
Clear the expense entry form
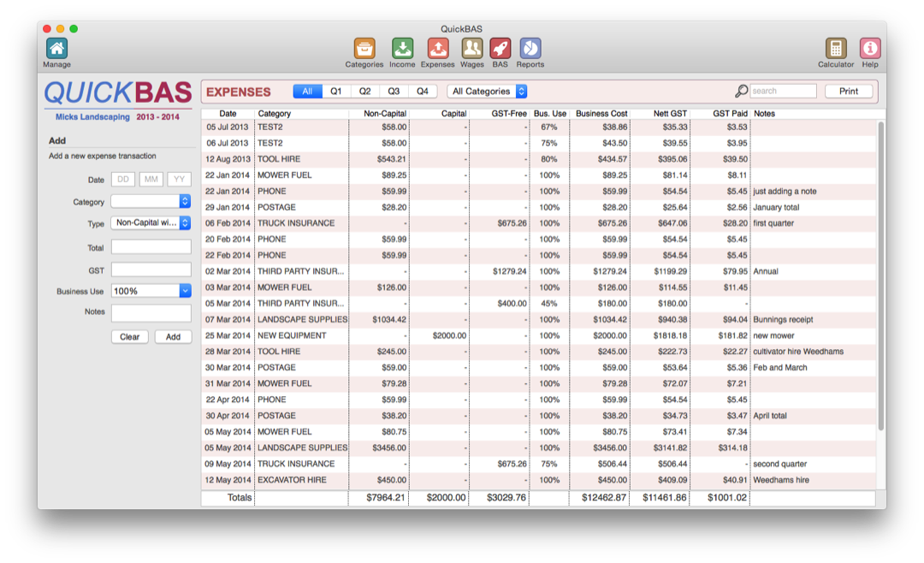coord(129,336)
